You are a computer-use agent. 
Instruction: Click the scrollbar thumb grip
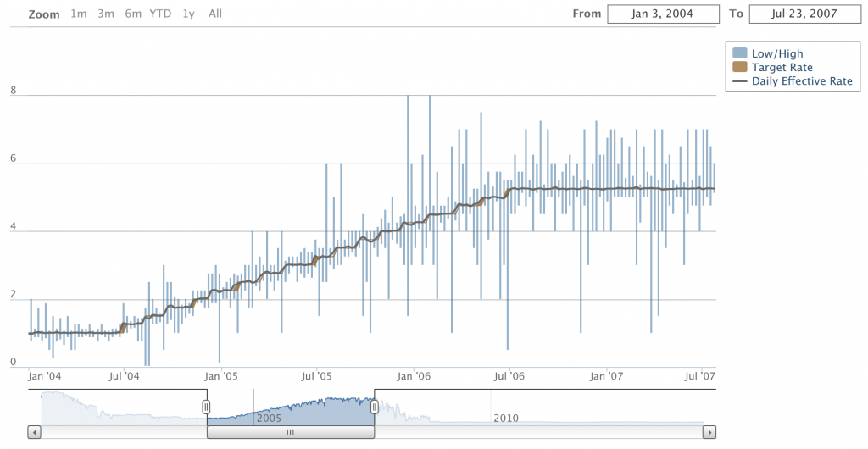[x=290, y=432]
